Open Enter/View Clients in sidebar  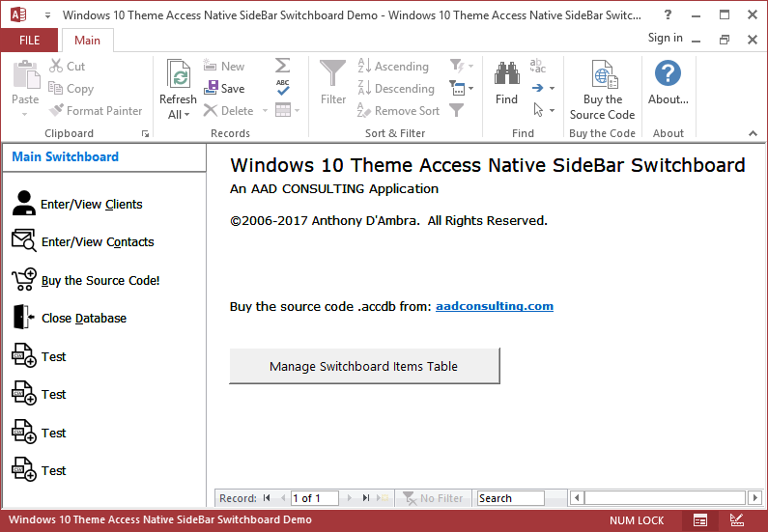(77, 204)
